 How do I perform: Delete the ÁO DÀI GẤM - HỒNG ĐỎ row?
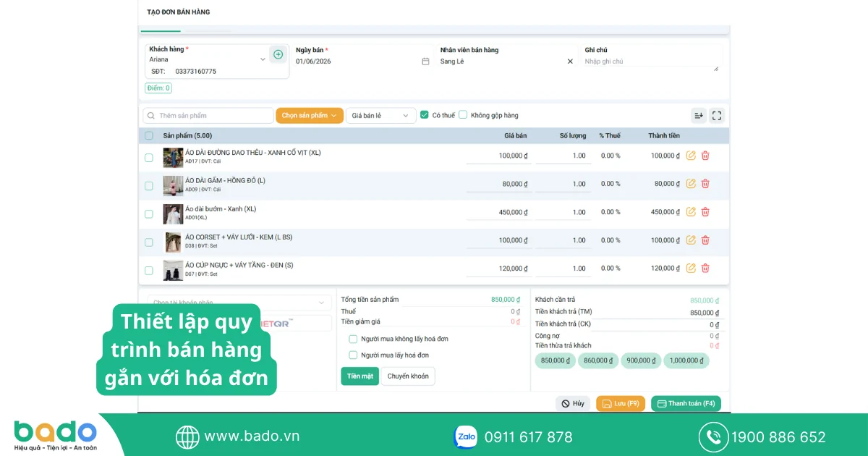click(x=705, y=184)
